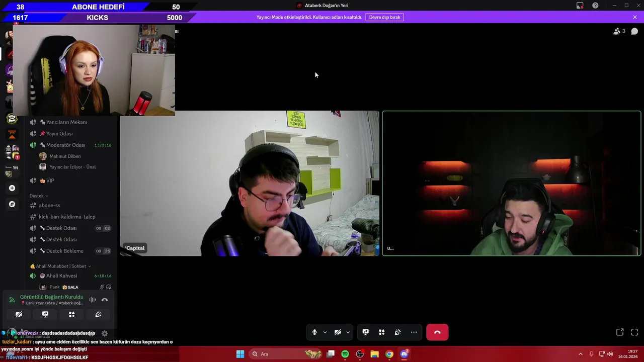Open the Windows Start menu
This screenshot has height=362, width=644.
tap(240, 354)
